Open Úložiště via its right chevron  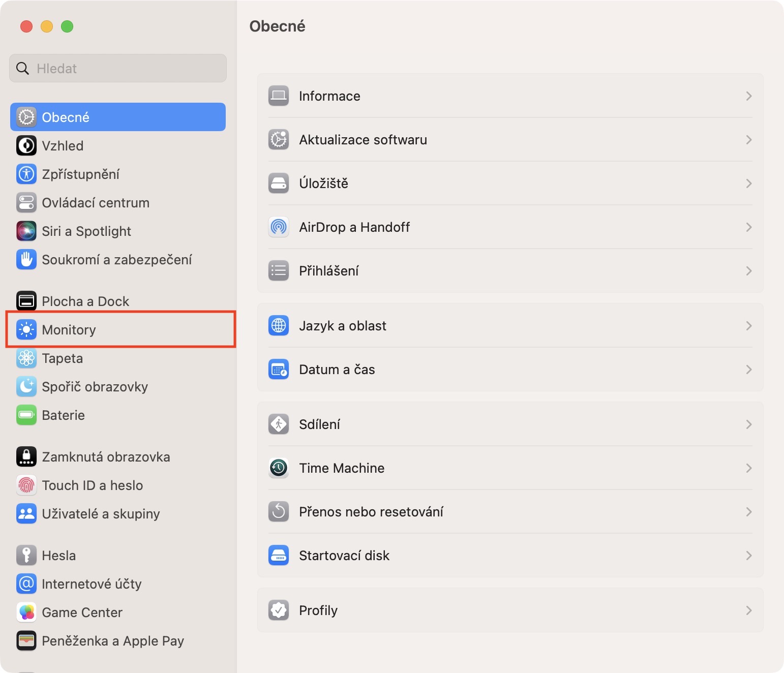point(748,183)
